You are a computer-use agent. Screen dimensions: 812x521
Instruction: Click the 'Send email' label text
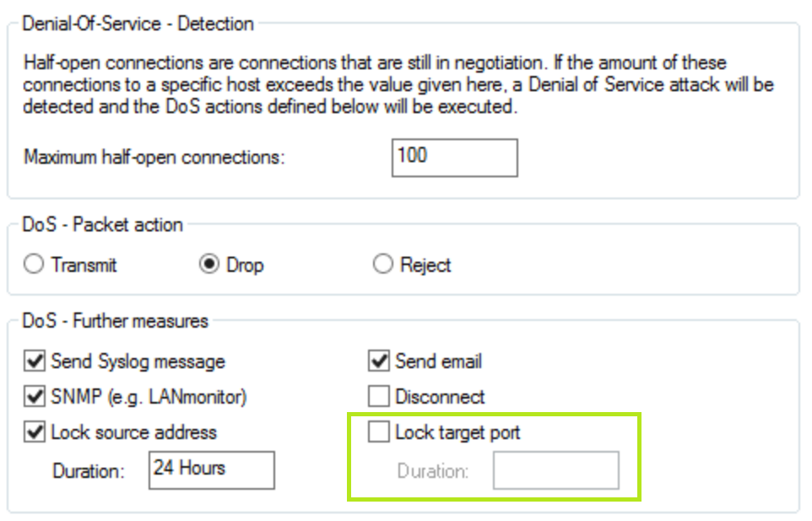click(438, 361)
